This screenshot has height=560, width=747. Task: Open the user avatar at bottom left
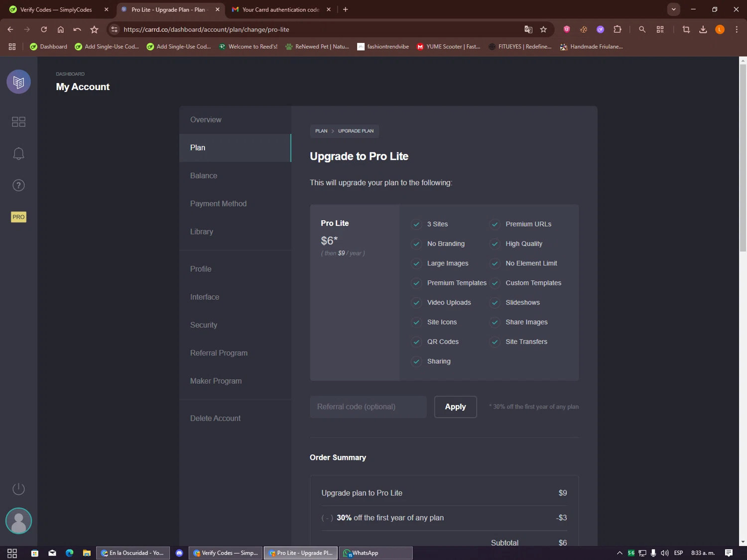click(18, 521)
